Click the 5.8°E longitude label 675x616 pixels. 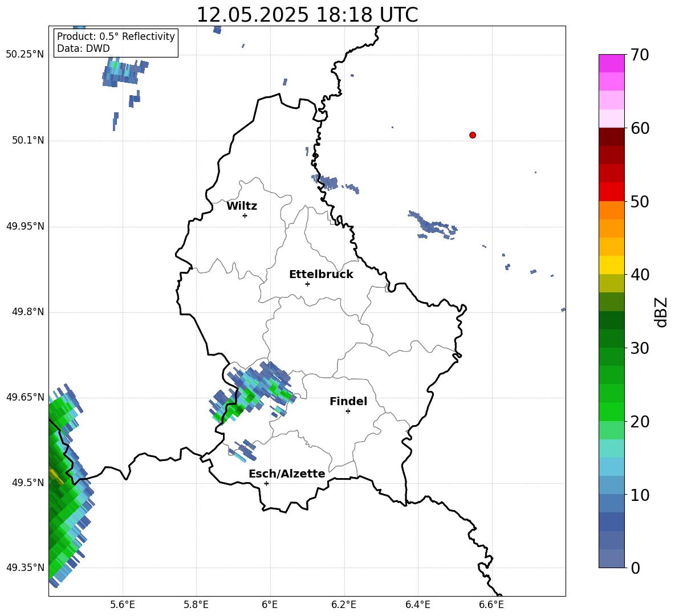tap(196, 605)
